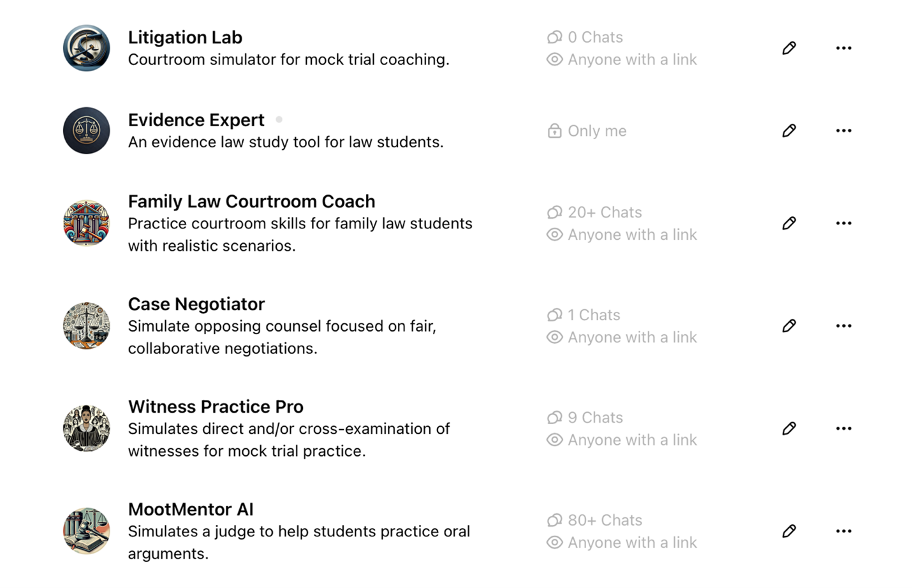Expand options for Witness Practice Pro
912x588 pixels.
click(843, 429)
